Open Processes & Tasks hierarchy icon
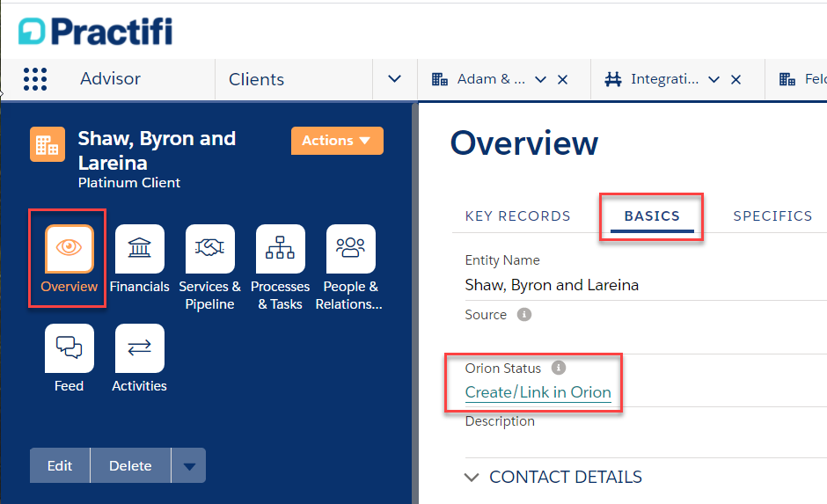 pos(280,249)
